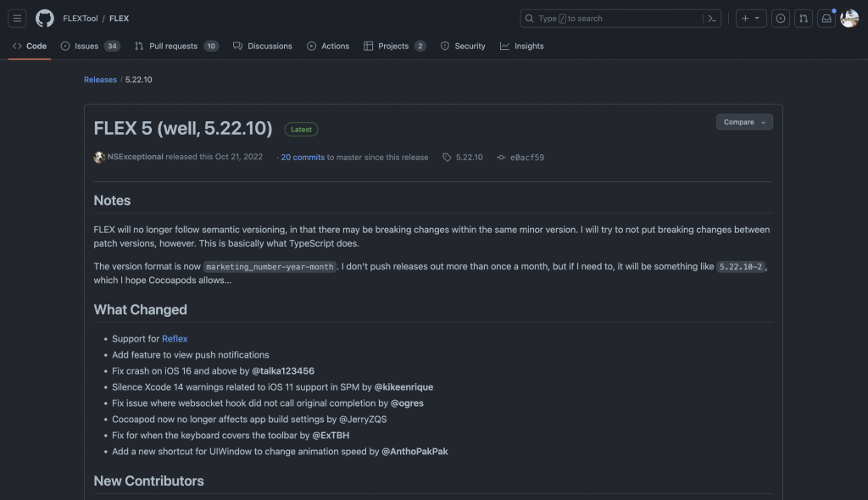This screenshot has width=868, height=500.
Task: Click the @JerryZQS text
Action: pyautogui.click(x=363, y=419)
